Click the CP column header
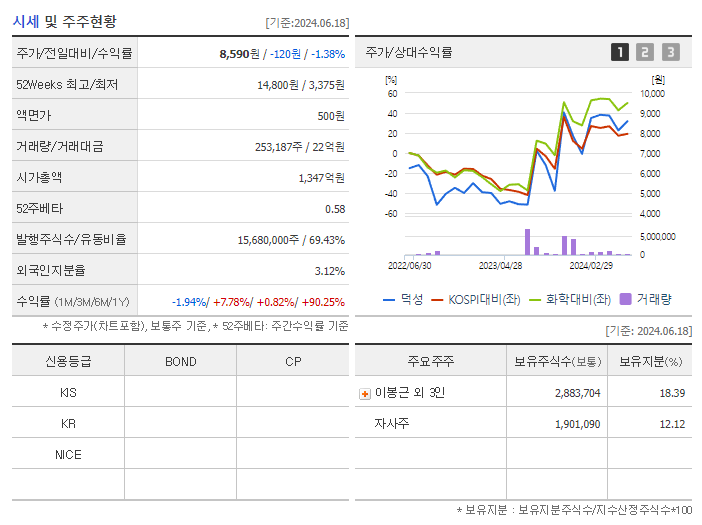Image resolution: width=702 pixels, height=525 pixels. click(293, 361)
